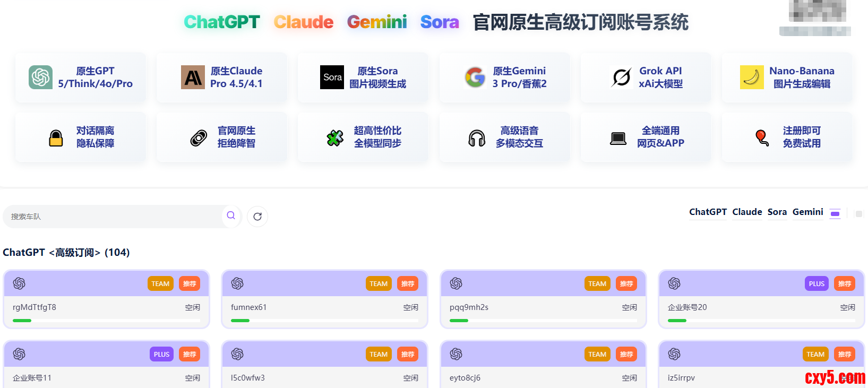Image resolution: width=868 pixels, height=388 pixels.
Task: Click the 全端通用 网页&APP feature card
Action: click(x=646, y=137)
